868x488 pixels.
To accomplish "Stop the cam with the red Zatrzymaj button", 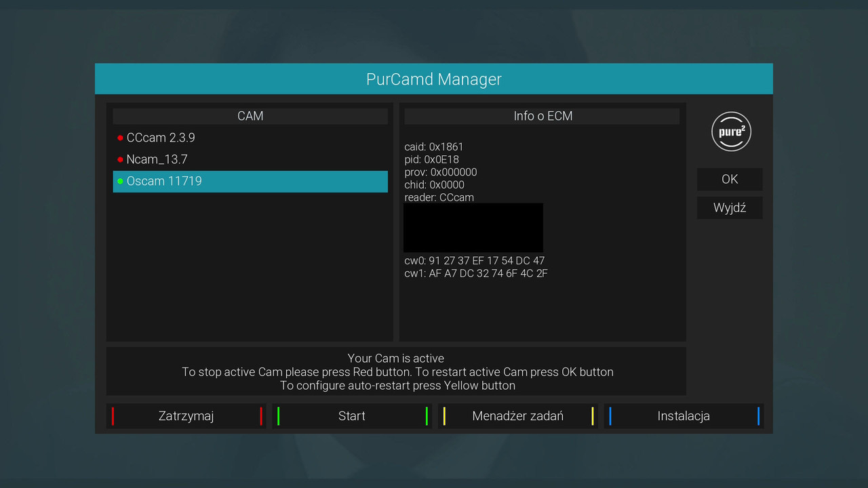I will pyautogui.click(x=186, y=416).
